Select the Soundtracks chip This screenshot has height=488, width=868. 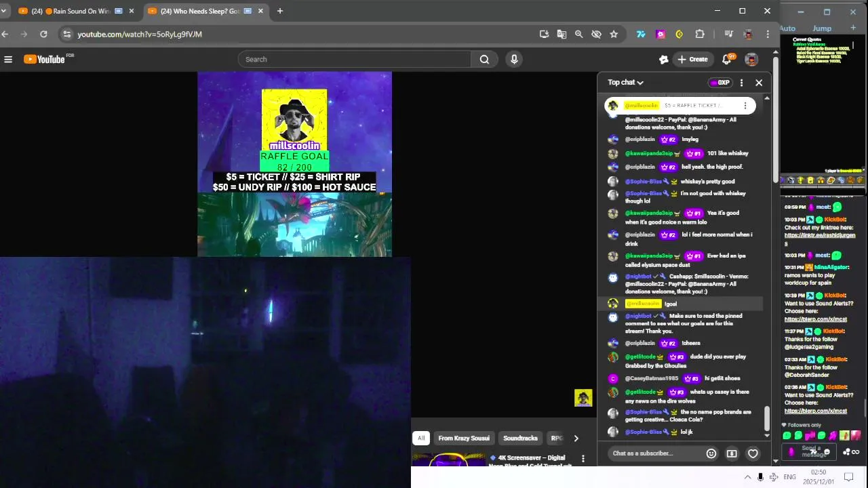pos(520,439)
